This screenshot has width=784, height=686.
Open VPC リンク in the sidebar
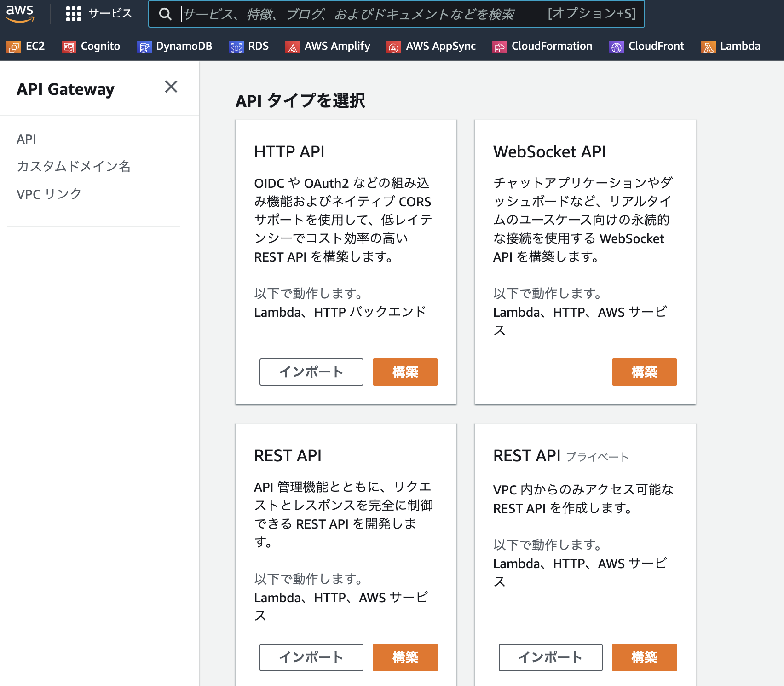[48, 194]
